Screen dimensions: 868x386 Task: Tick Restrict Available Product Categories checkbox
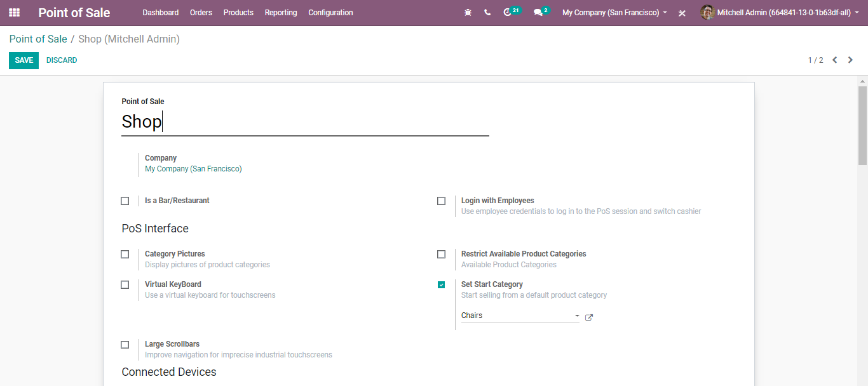point(442,254)
